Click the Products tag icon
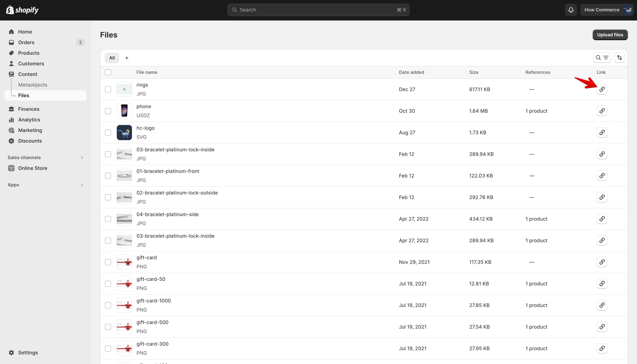The width and height of the screenshot is (637, 364). (11, 53)
